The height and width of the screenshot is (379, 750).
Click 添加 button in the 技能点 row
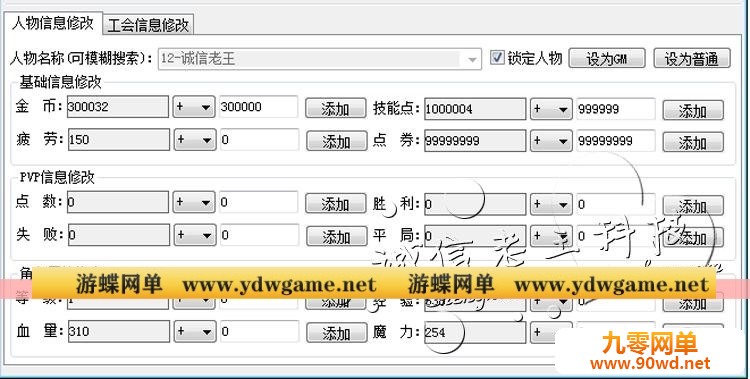coord(693,111)
